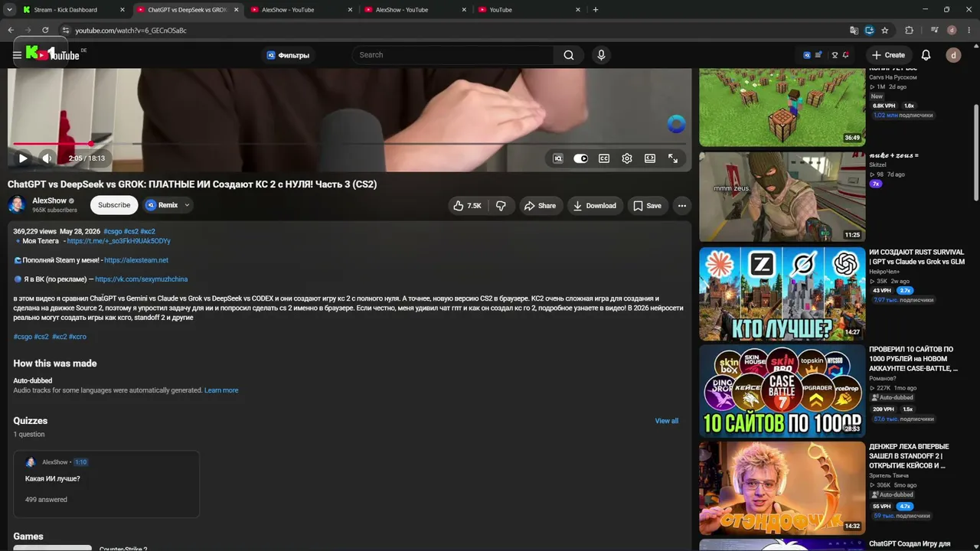Start voice search with the microphone
This screenshot has width=980, height=551.
click(x=601, y=55)
